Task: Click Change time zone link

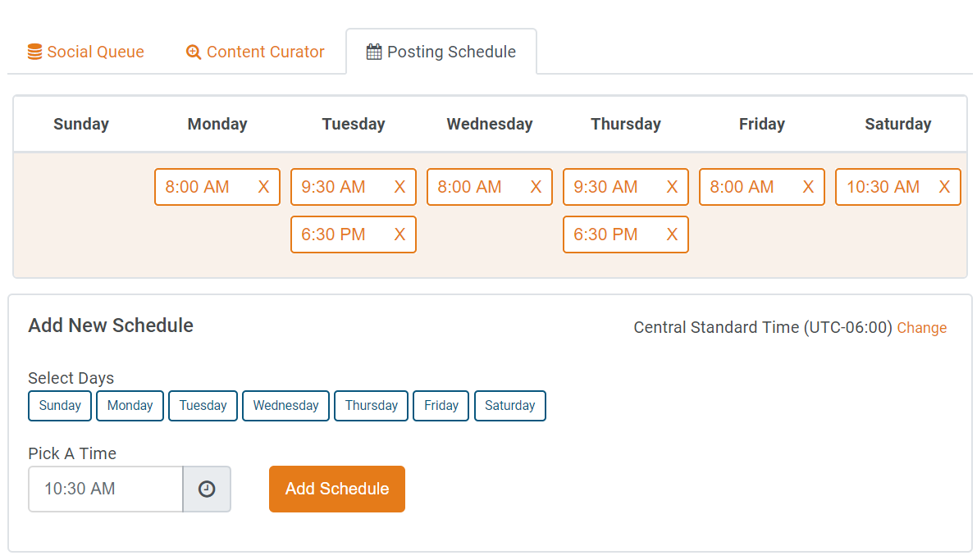Action: [921, 328]
